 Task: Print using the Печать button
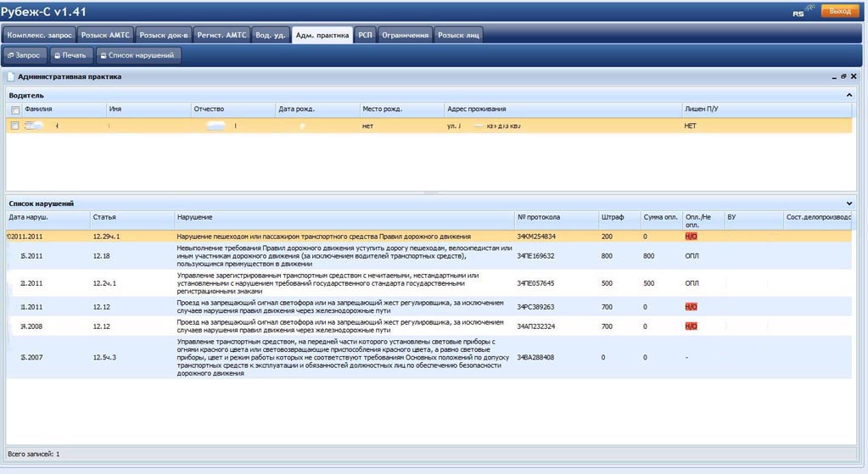tap(70, 55)
